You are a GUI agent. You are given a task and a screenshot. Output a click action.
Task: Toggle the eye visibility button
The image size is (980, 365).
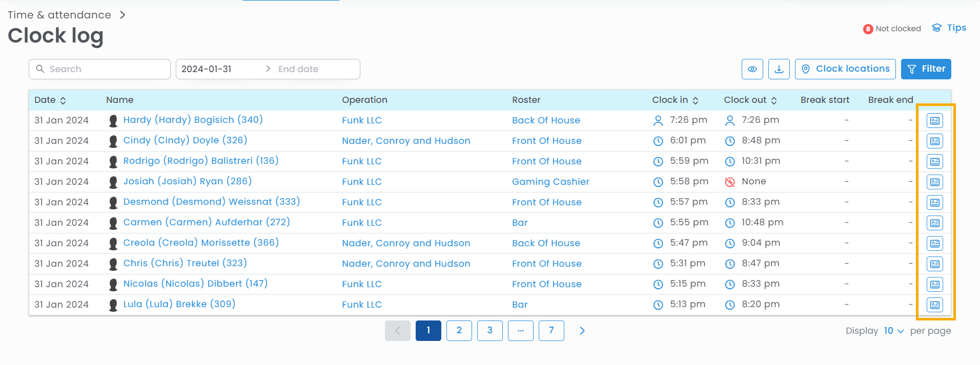[752, 69]
